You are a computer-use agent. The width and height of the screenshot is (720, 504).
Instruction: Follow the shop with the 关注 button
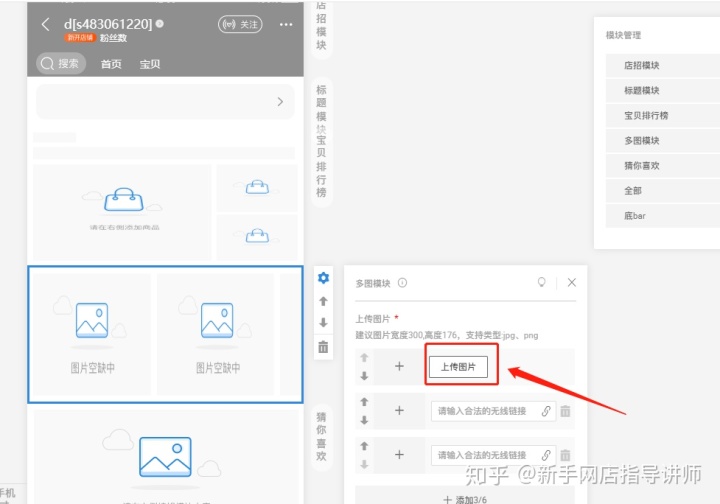click(240, 24)
